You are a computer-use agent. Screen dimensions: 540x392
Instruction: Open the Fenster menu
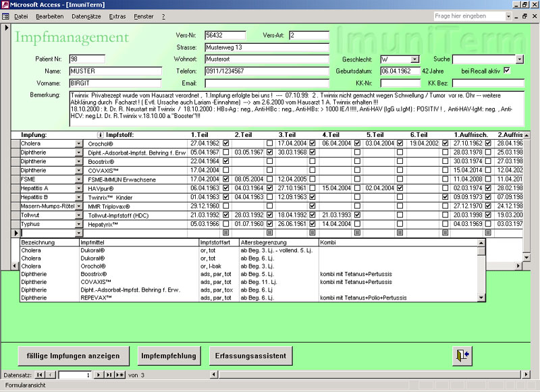144,16
